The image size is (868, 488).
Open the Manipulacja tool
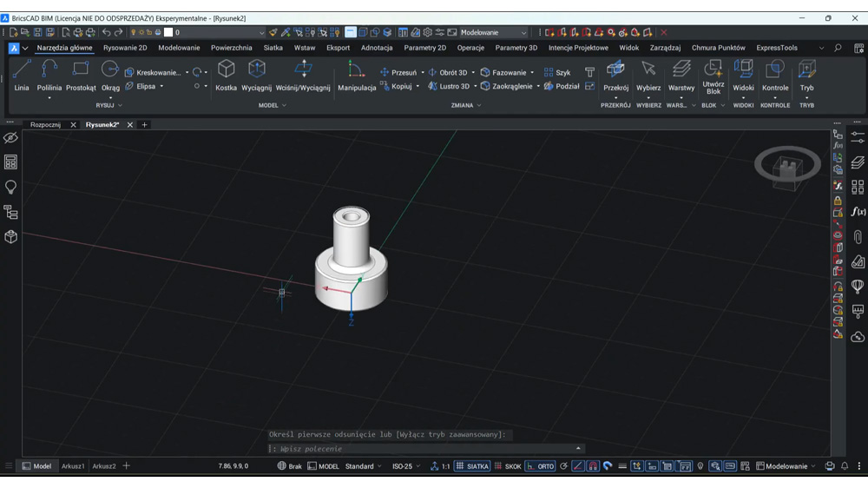(357, 76)
